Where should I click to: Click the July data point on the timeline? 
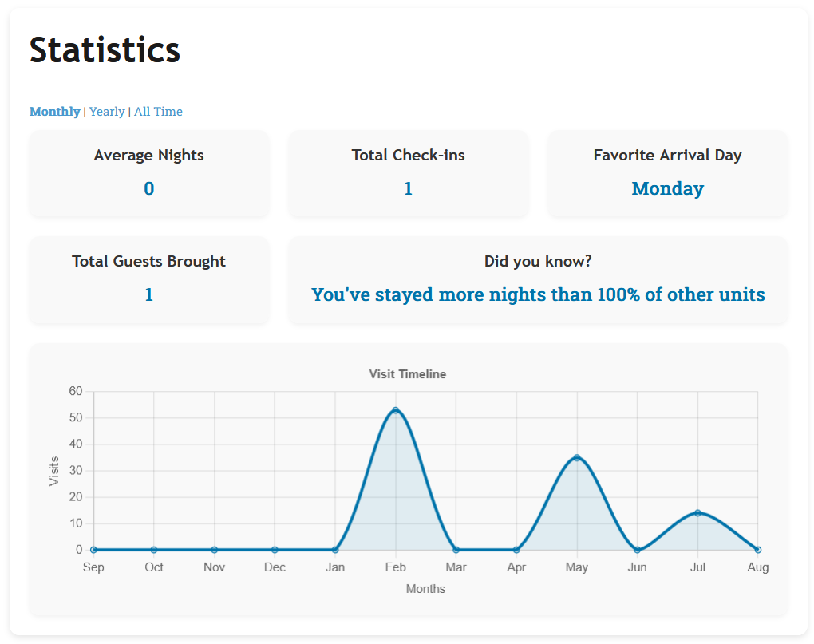click(697, 513)
